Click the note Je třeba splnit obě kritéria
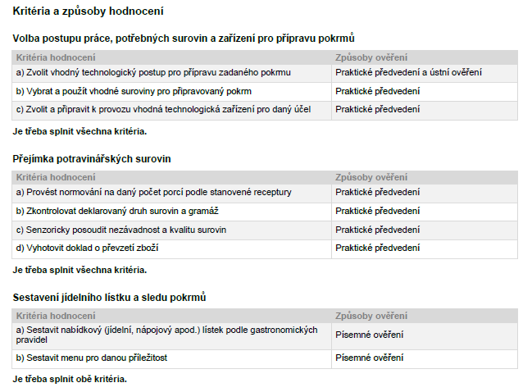The image size is (532, 392). (x=70, y=379)
